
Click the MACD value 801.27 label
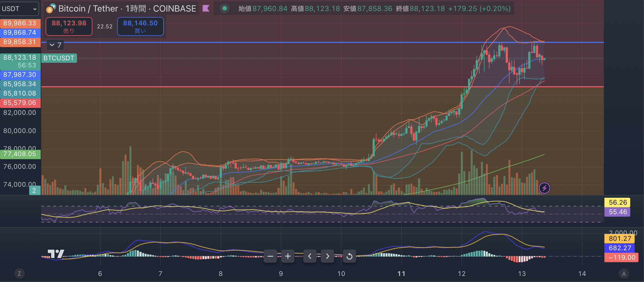[x=620, y=238]
